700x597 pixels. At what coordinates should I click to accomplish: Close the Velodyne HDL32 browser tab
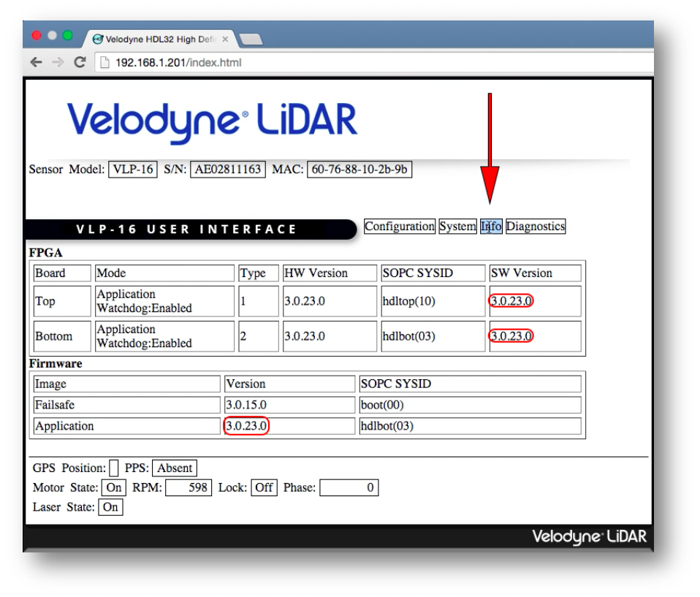[x=226, y=39]
